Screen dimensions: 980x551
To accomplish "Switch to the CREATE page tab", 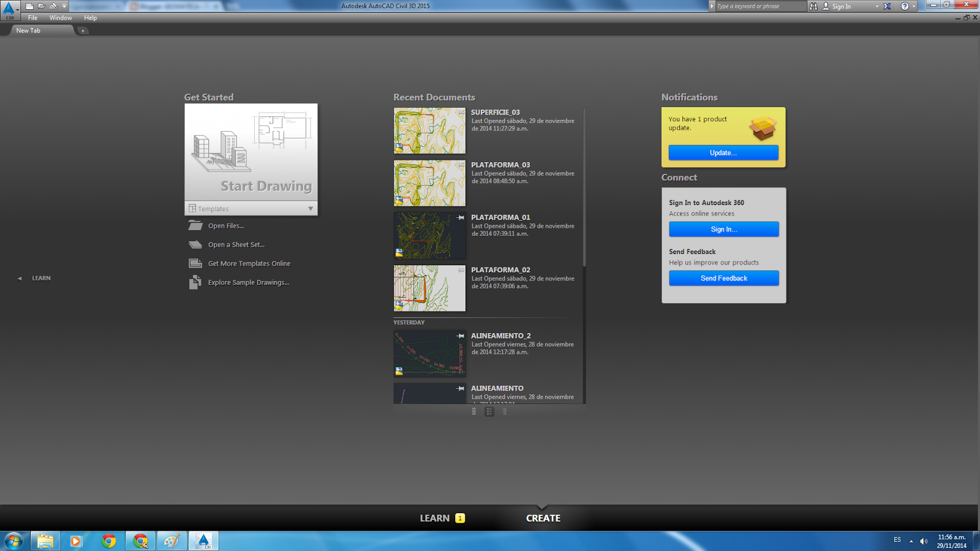I will point(543,518).
